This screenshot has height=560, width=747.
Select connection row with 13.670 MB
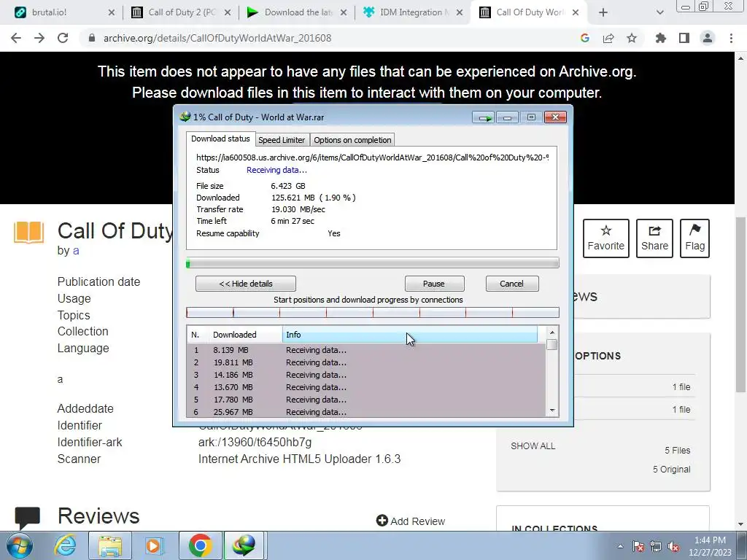click(366, 387)
